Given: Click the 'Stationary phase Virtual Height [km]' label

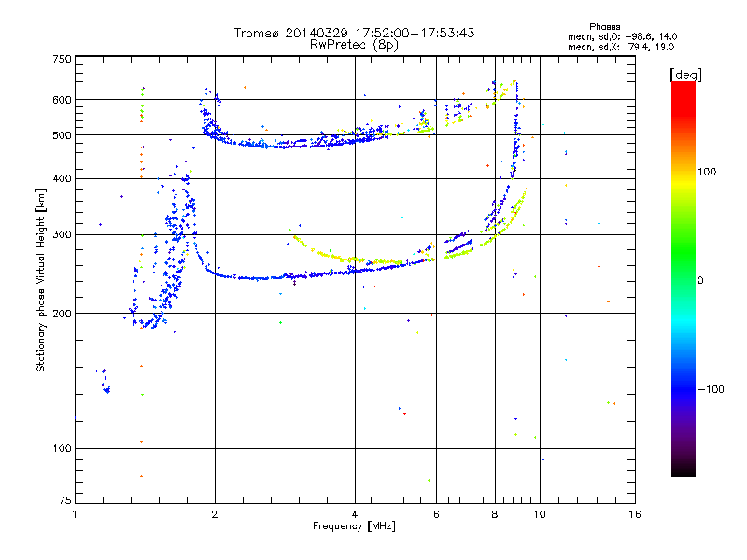Looking at the screenshot, I should coord(41,280).
